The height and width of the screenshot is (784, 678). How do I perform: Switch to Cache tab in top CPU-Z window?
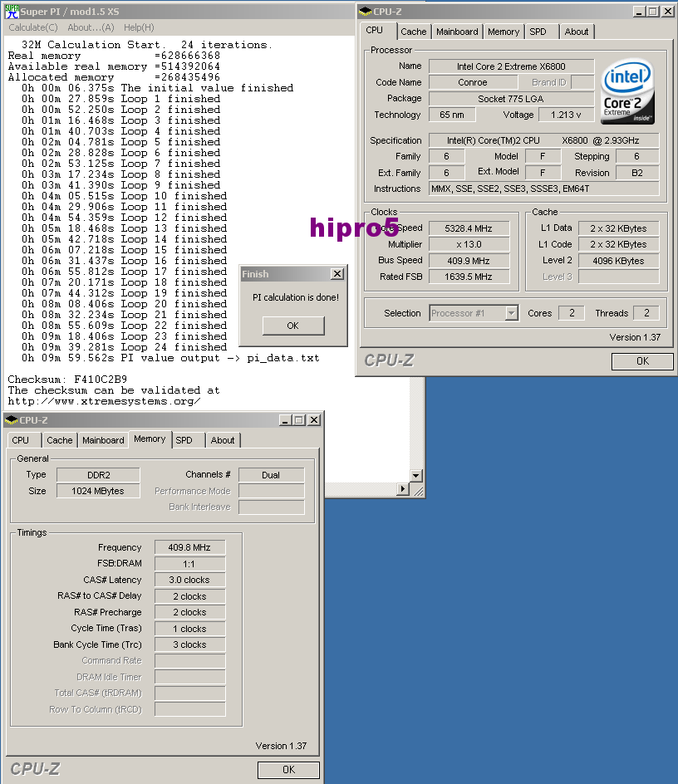point(414,32)
